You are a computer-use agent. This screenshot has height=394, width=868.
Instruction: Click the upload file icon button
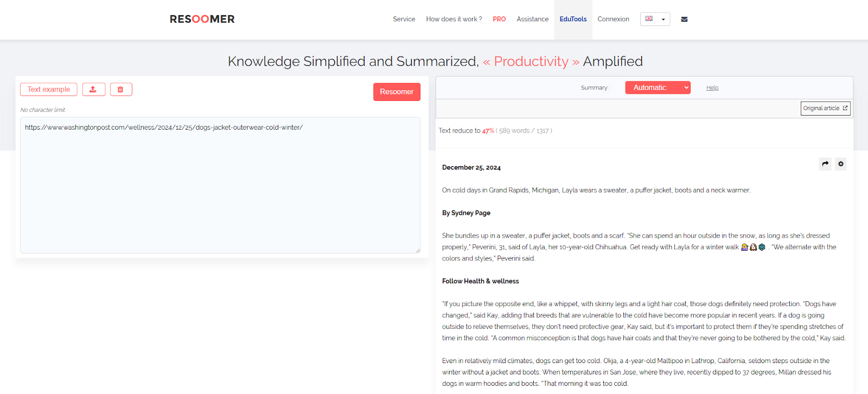pyautogui.click(x=93, y=90)
